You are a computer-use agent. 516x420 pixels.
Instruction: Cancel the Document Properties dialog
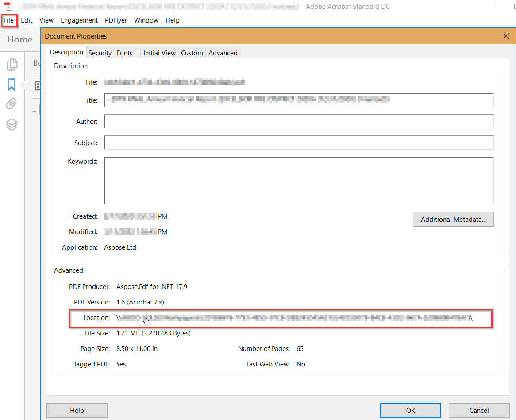click(x=479, y=410)
